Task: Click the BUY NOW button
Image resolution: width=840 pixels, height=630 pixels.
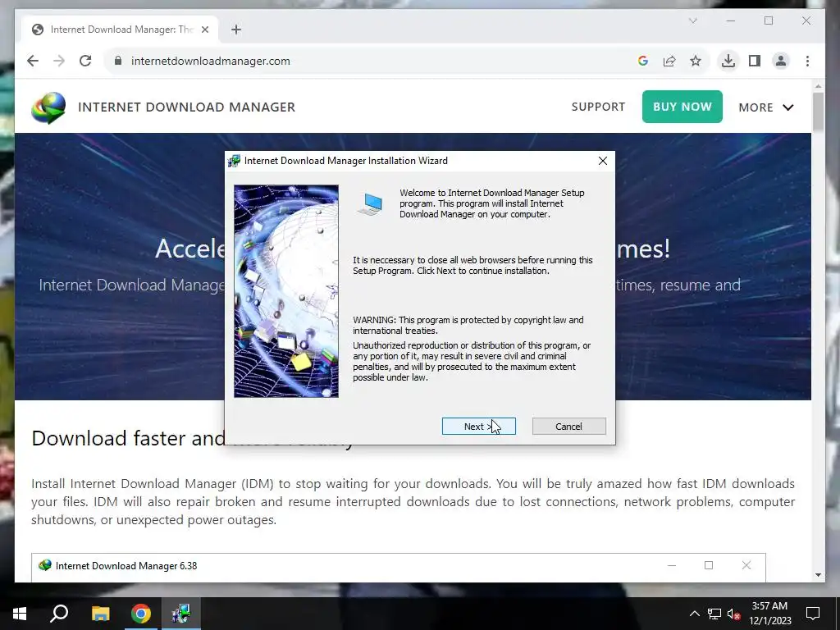Action: pyautogui.click(x=682, y=107)
